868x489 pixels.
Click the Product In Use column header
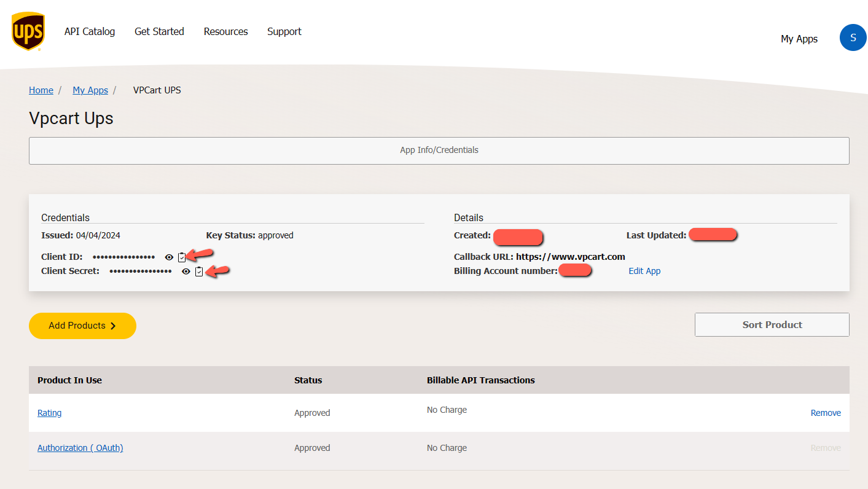point(69,380)
